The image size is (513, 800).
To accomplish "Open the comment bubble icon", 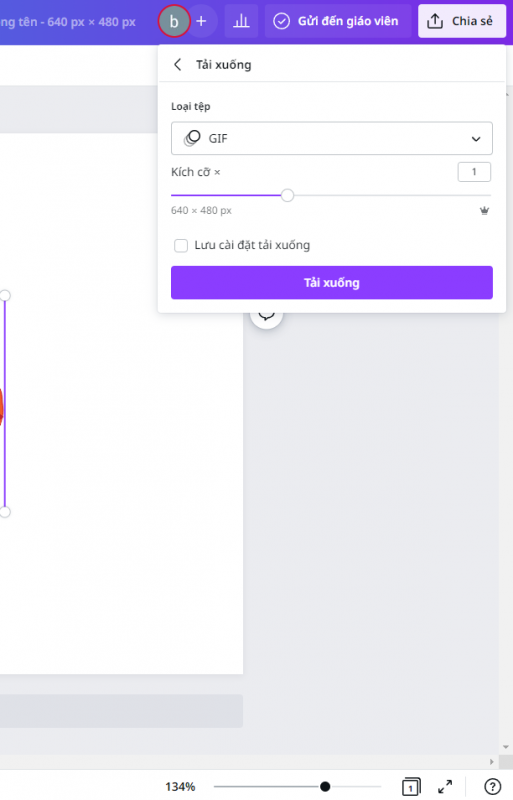I will pos(266,314).
